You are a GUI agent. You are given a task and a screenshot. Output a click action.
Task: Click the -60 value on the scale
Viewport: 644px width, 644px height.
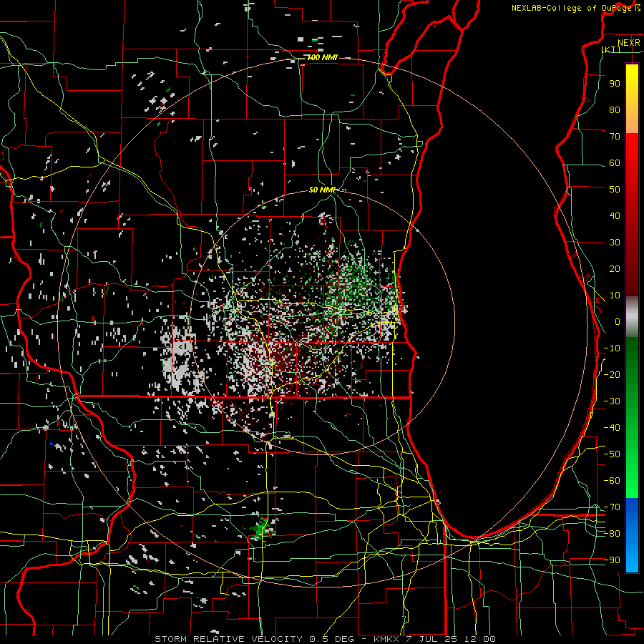[612, 481]
